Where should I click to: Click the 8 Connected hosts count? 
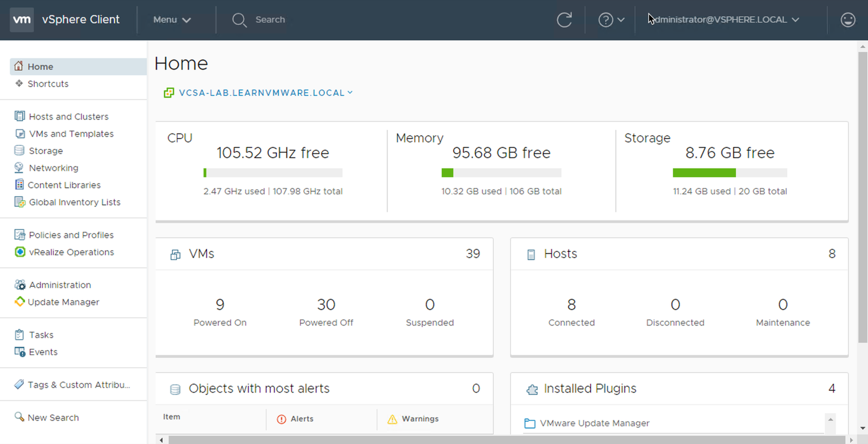coord(572,305)
